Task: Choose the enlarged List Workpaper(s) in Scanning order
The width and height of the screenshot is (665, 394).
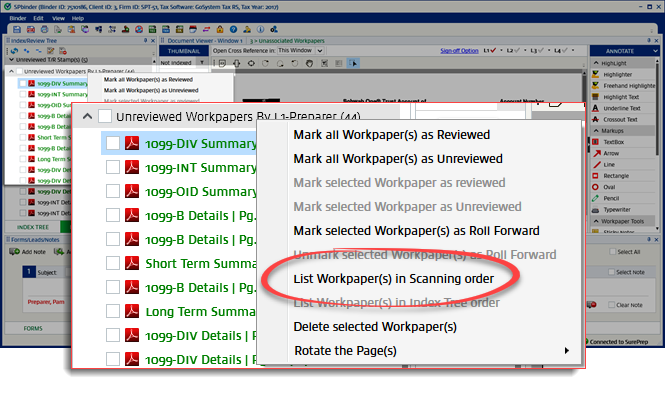Action: point(394,279)
